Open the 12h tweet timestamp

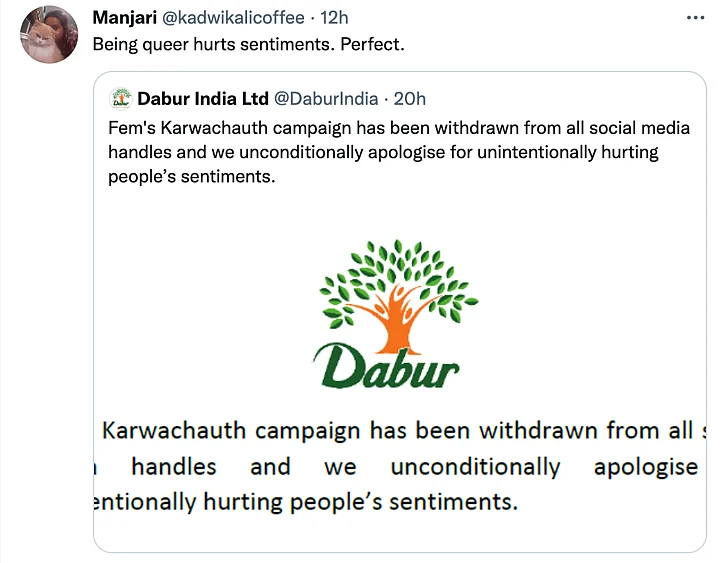coord(334,18)
